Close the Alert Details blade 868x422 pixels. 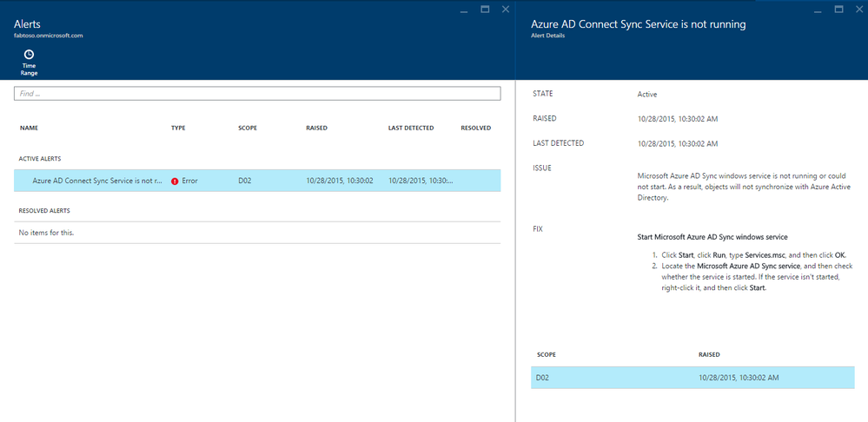click(859, 9)
